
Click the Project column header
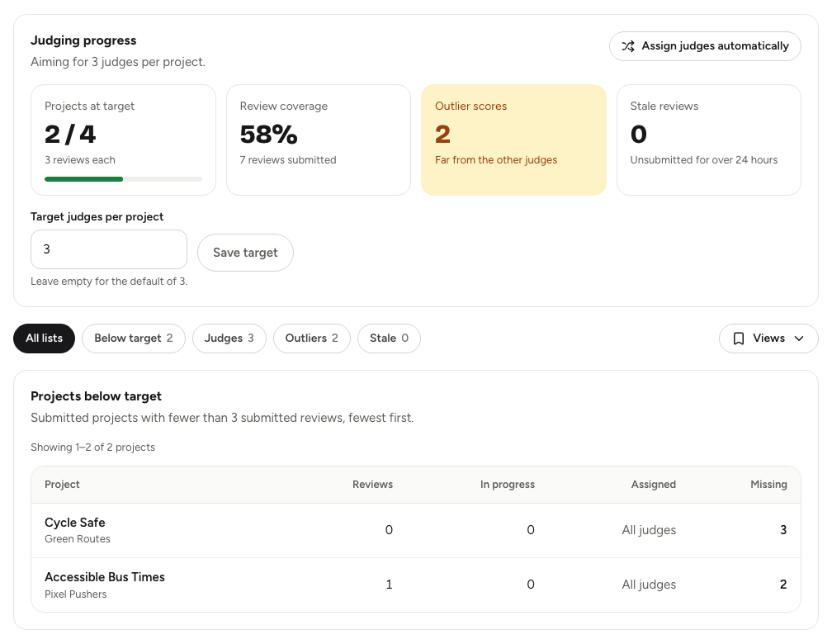coord(62,485)
